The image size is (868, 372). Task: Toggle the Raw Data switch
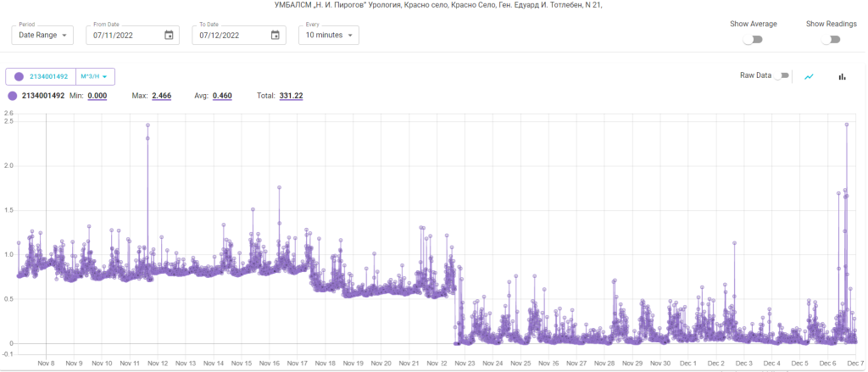pyautogui.click(x=781, y=75)
